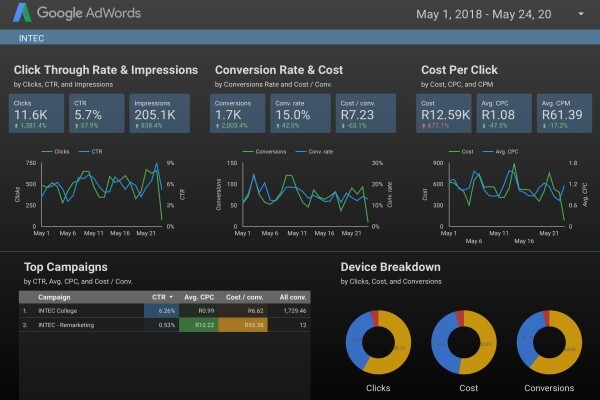
Task: Click the Conversion Rate & Cost heading
Action: [x=279, y=70]
